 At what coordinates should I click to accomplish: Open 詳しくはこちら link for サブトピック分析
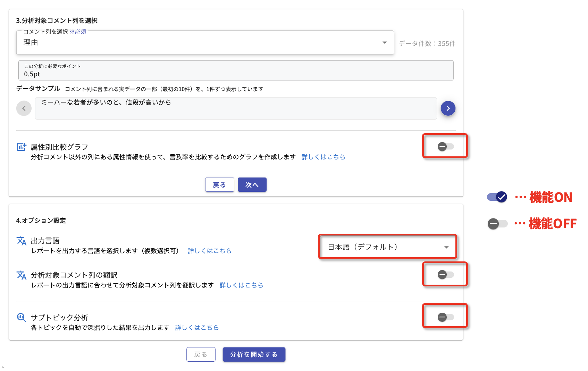point(197,328)
